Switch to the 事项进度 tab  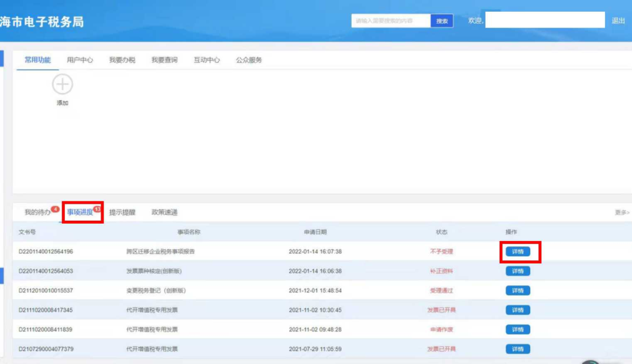coord(80,212)
